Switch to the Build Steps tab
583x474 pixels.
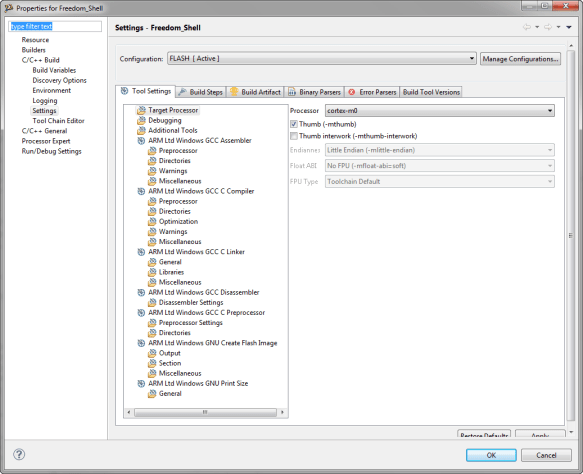tap(200, 92)
